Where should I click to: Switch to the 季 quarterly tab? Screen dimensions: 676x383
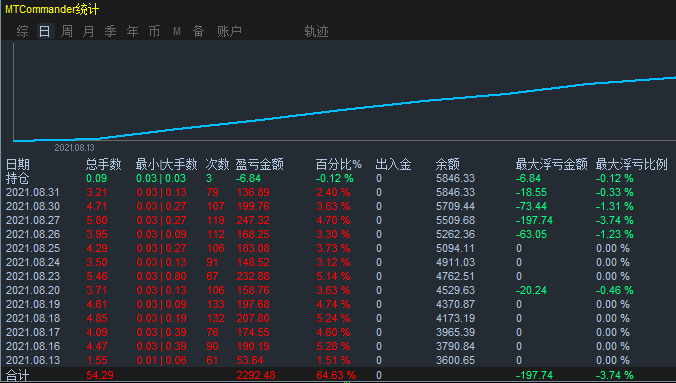point(110,31)
